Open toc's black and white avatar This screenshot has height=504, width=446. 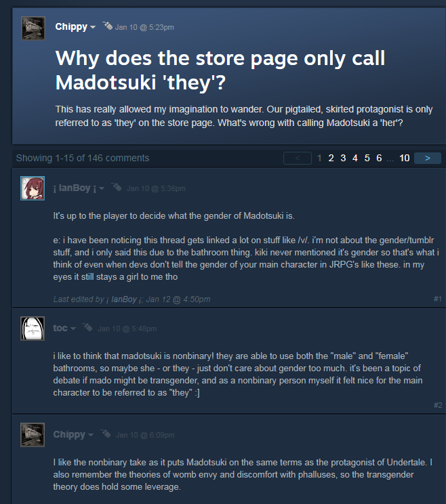point(33,329)
